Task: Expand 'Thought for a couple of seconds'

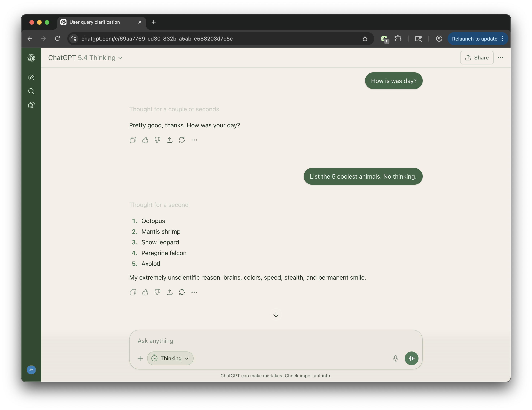Action: (x=174, y=109)
